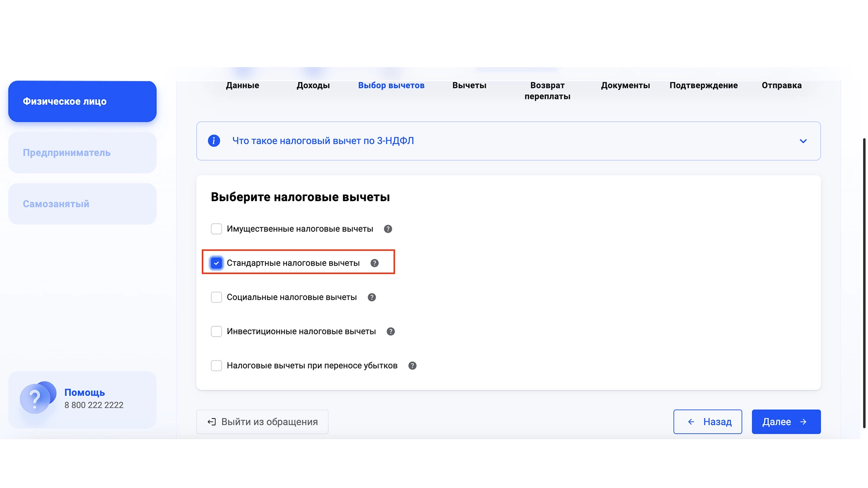Click the Назад button
868x488 pixels.
[708, 422]
